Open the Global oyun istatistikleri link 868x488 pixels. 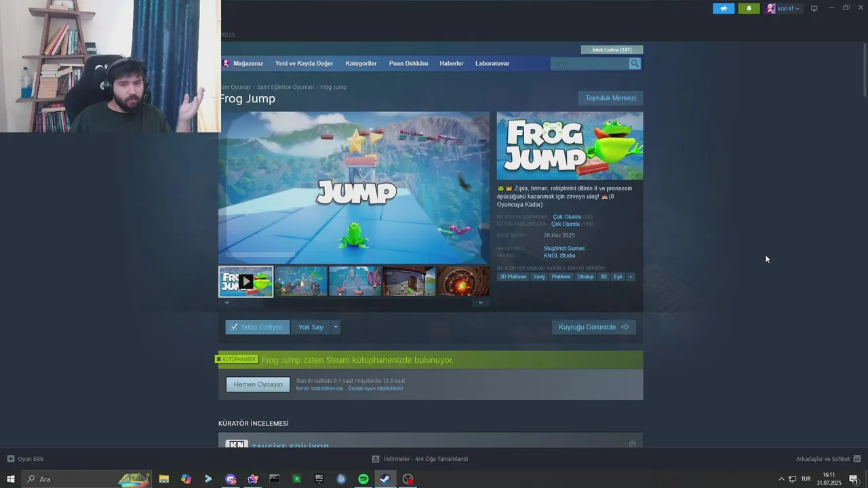point(375,388)
